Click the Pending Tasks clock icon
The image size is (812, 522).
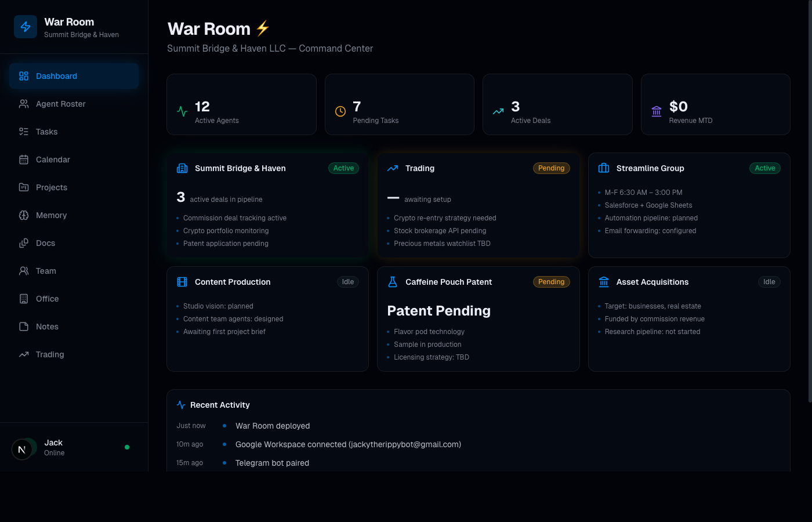[x=340, y=111]
